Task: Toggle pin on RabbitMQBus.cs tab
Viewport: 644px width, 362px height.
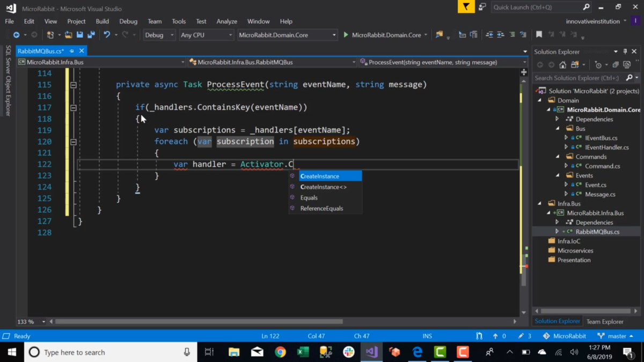Action: coord(72,51)
